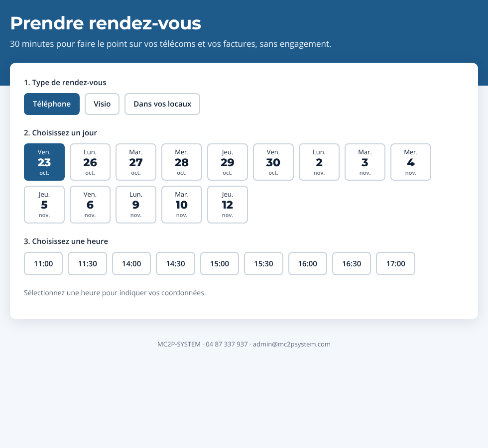This screenshot has height=448, width=488.
Task: Pick the 17:00 time slot
Action: pyautogui.click(x=395, y=263)
